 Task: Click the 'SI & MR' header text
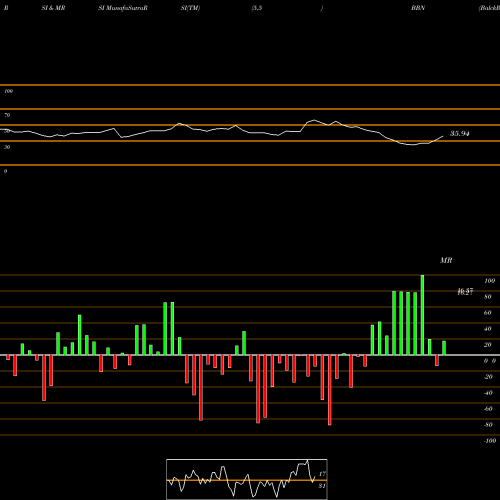[53, 8]
